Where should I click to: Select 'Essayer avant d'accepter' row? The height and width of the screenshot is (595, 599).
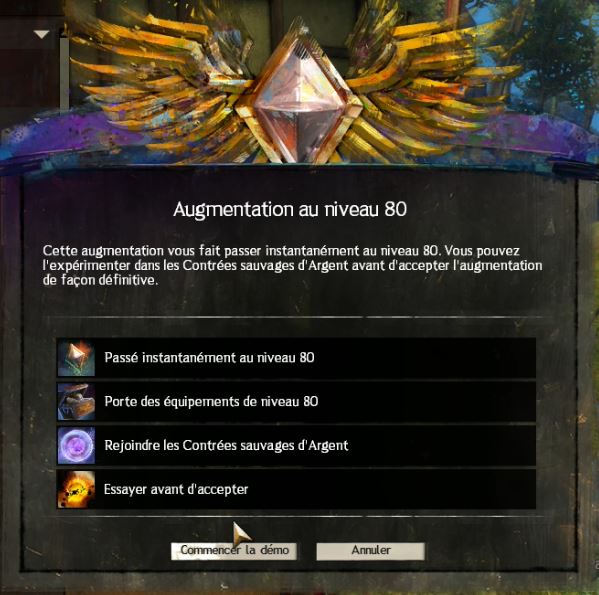296,490
